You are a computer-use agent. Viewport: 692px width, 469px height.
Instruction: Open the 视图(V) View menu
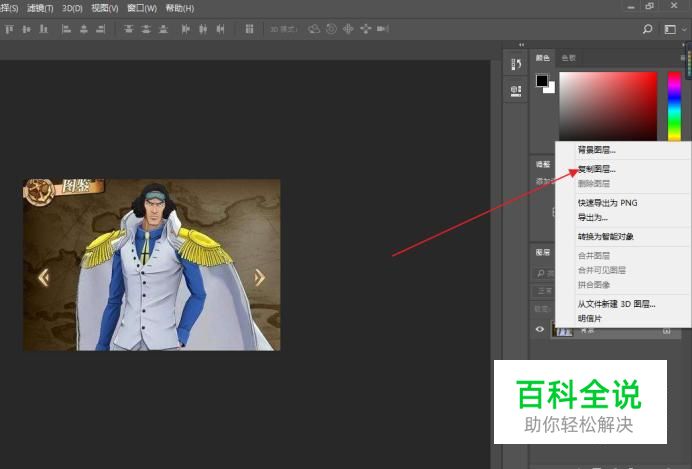[105, 8]
